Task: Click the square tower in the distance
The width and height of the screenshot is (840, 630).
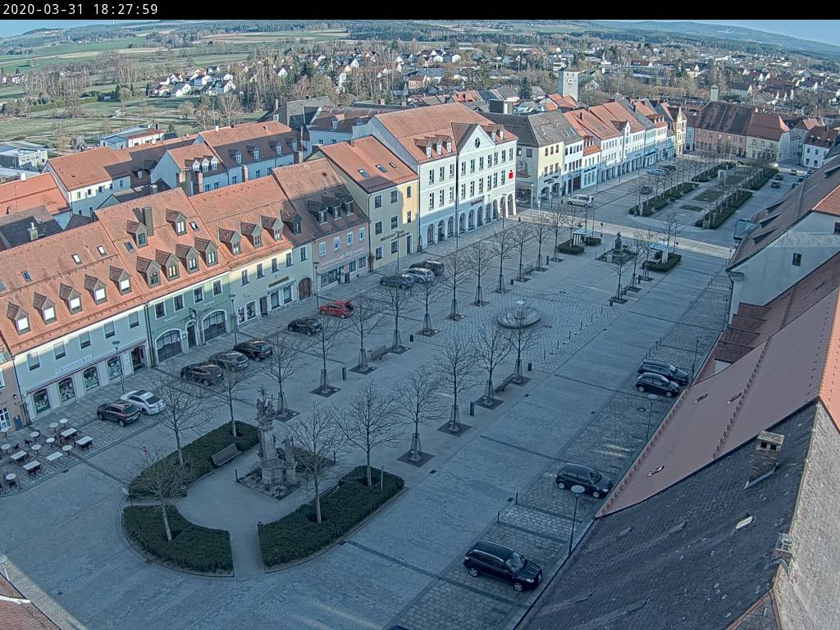Action: coord(568,84)
